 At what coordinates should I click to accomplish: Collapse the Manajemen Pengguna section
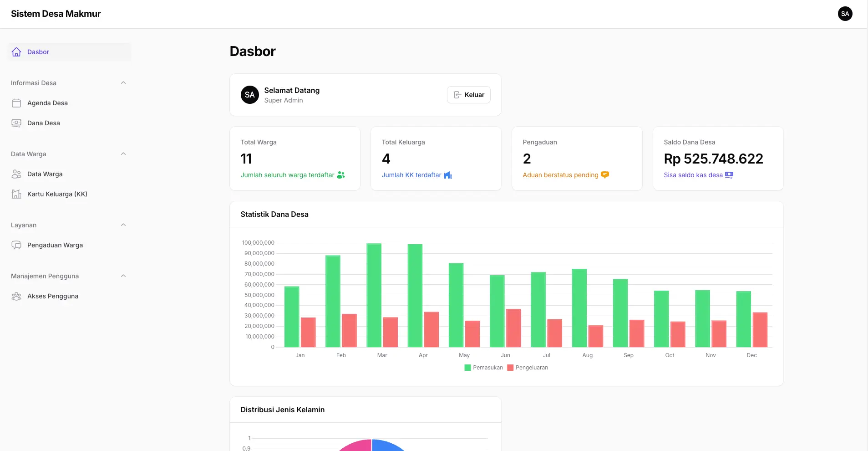pyautogui.click(x=123, y=276)
